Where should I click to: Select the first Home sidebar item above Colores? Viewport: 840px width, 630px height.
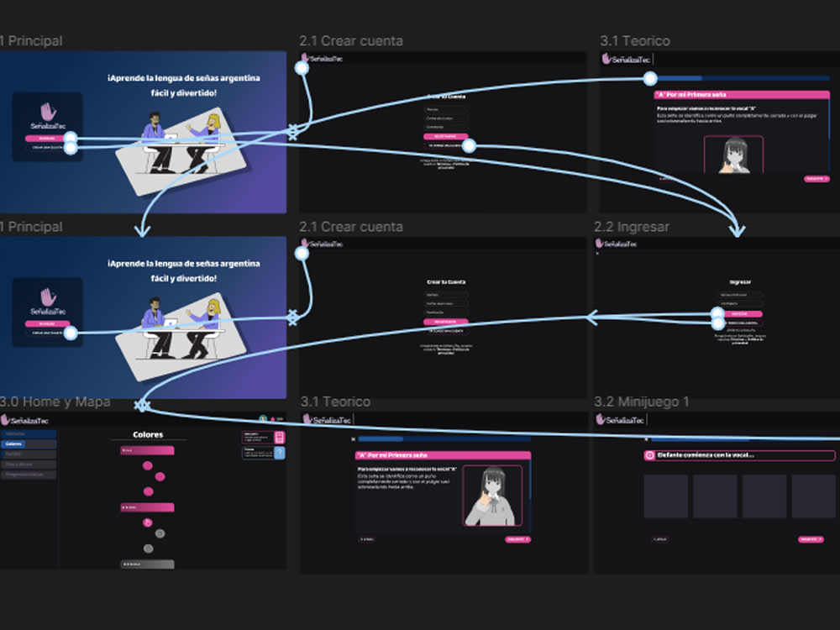pyautogui.click(x=29, y=434)
